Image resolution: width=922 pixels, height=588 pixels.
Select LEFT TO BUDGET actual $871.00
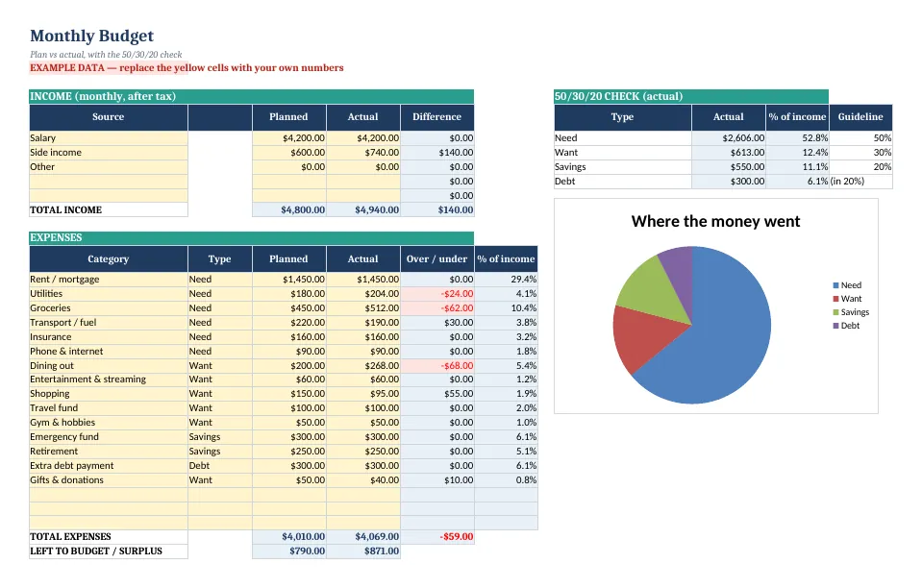(x=363, y=551)
